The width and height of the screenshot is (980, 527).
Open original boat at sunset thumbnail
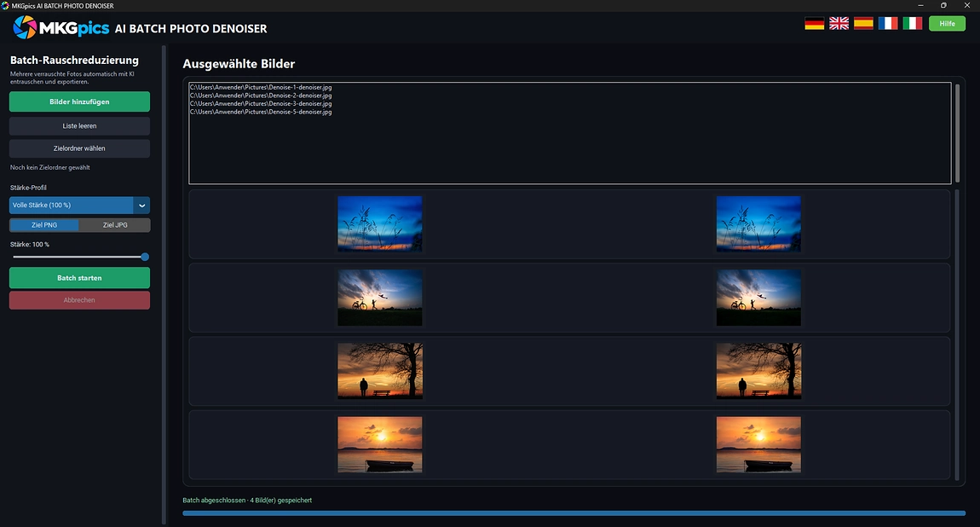coord(380,444)
